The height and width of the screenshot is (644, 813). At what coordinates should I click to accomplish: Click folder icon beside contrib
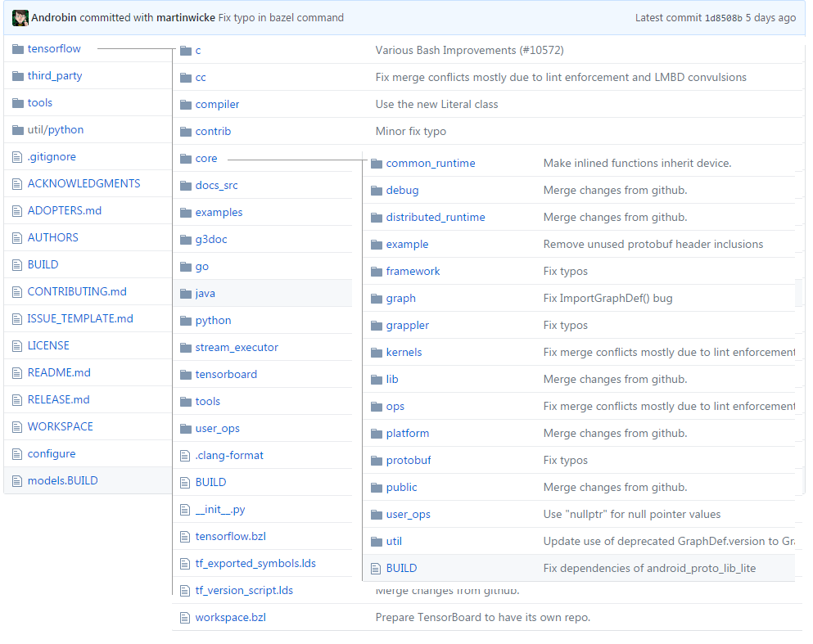[x=186, y=132]
